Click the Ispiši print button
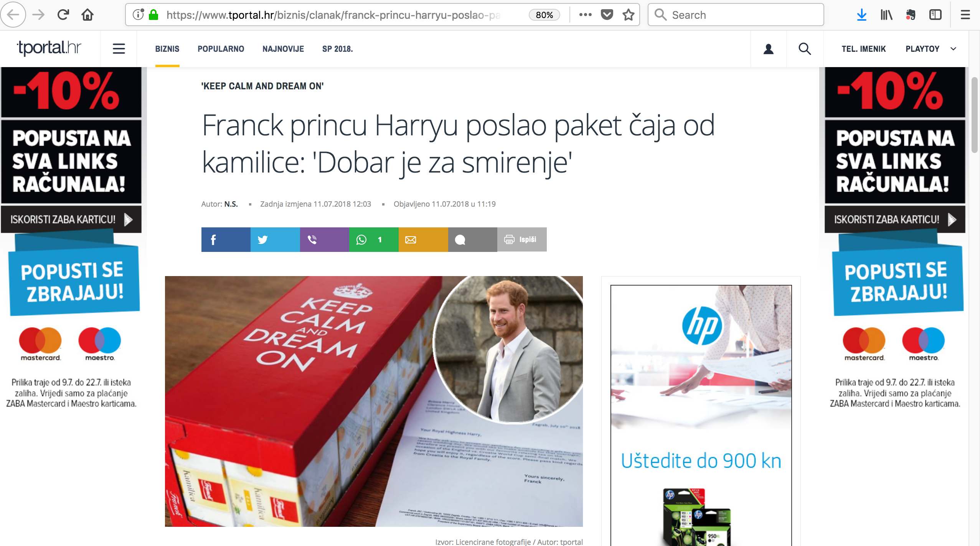980x546 pixels. pyautogui.click(x=521, y=240)
